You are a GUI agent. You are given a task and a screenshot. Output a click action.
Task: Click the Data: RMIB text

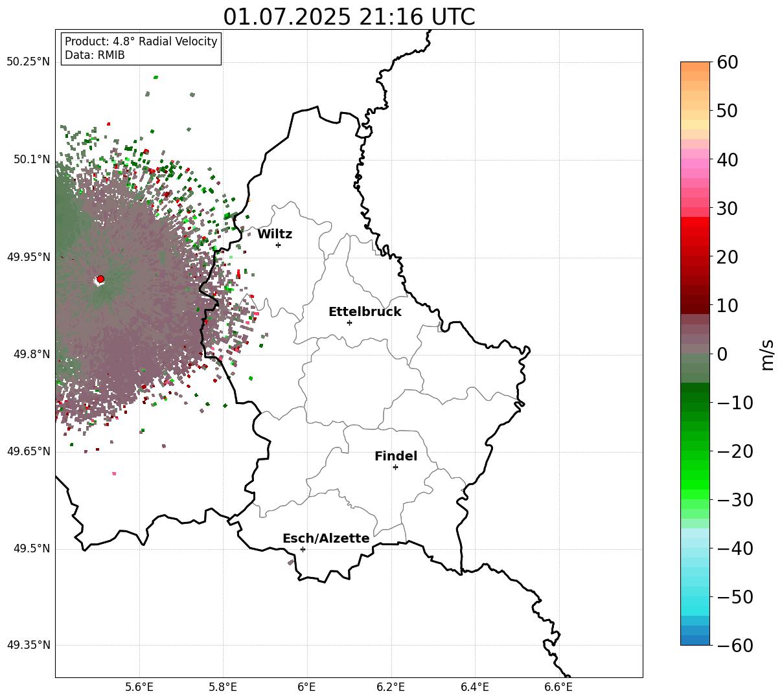[x=95, y=55]
